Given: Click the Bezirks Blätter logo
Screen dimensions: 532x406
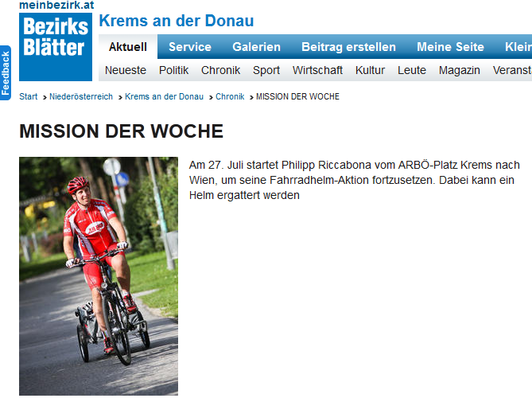Looking at the screenshot, I should click(56, 47).
